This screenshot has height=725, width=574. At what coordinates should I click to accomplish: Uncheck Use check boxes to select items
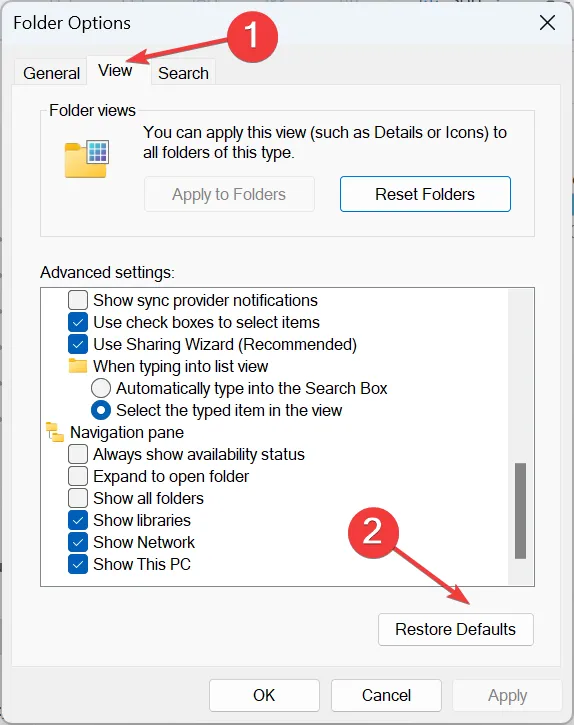pyautogui.click(x=78, y=322)
